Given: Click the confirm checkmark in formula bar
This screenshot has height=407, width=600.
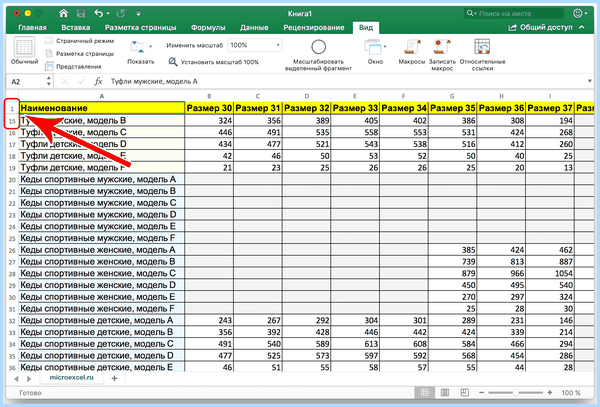Looking at the screenshot, I should (x=81, y=81).
